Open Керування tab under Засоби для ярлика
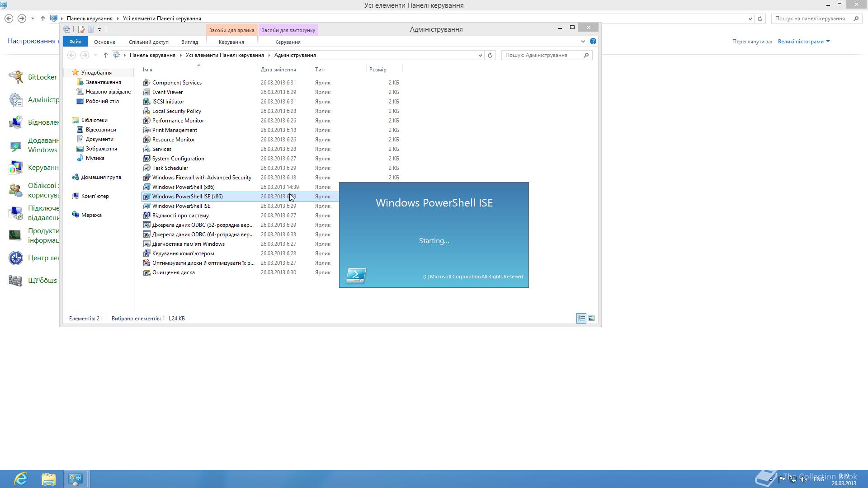The width and height of the screenshot is (868, 488). click(x=231, y=42)
